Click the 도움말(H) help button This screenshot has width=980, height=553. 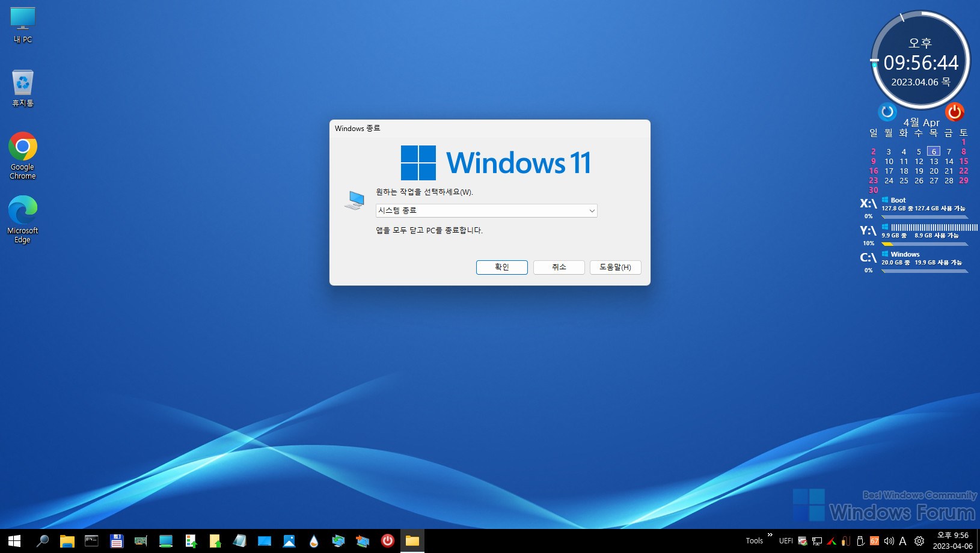(x=615, y=267)
